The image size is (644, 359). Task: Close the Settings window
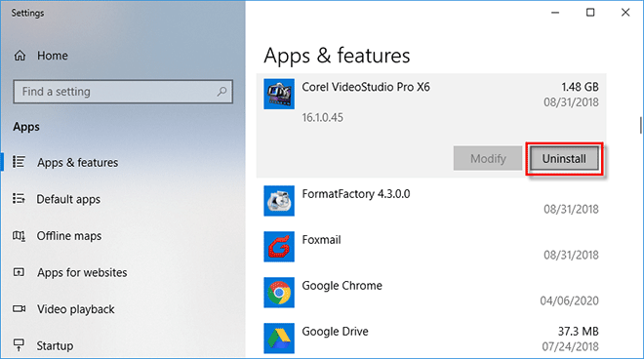(x=625, y=13)
